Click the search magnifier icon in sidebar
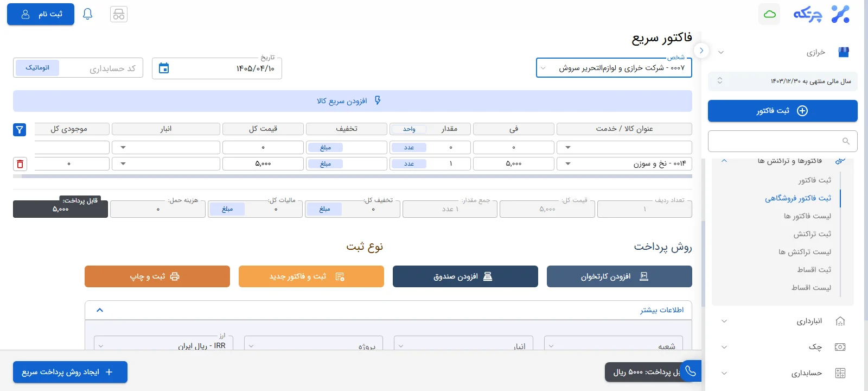 846,141
